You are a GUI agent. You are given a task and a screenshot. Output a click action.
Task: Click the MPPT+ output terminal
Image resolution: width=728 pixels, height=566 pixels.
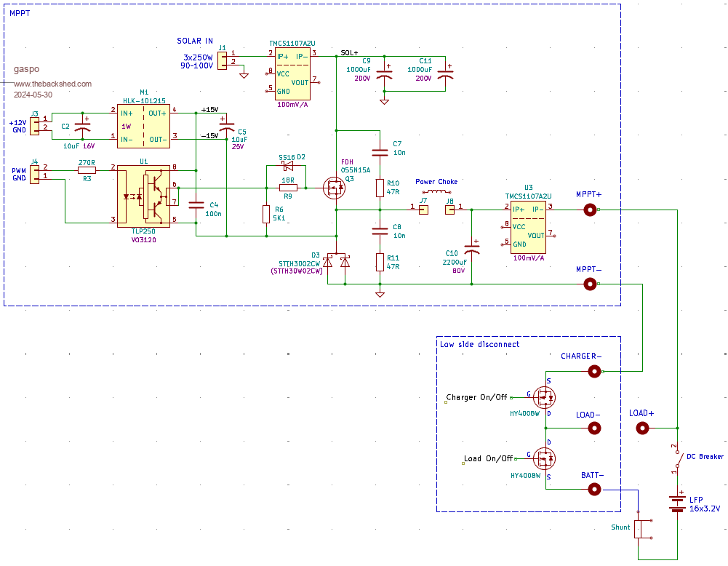click(x=591, y=210)
